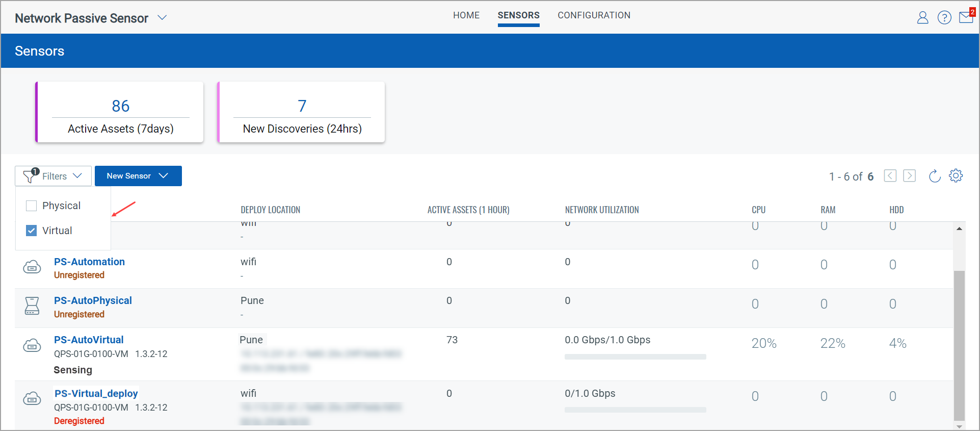Refresh the sensors list
The image size is (980, 431).
coord(934,176)
